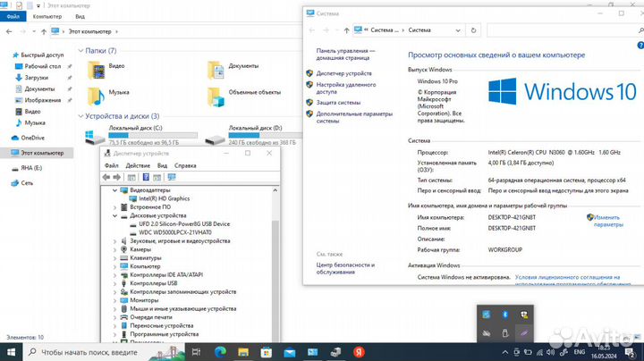Collapse the Папки (7) group
Viewport: 644px width, 361px height.
coord(81,51)
